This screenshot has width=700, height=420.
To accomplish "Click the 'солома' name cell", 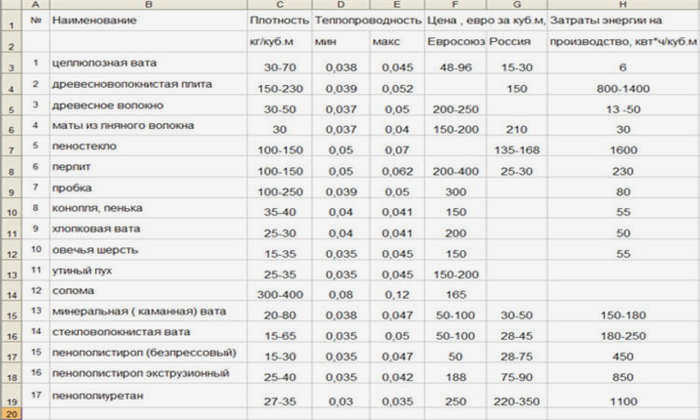I will (149, 291).
